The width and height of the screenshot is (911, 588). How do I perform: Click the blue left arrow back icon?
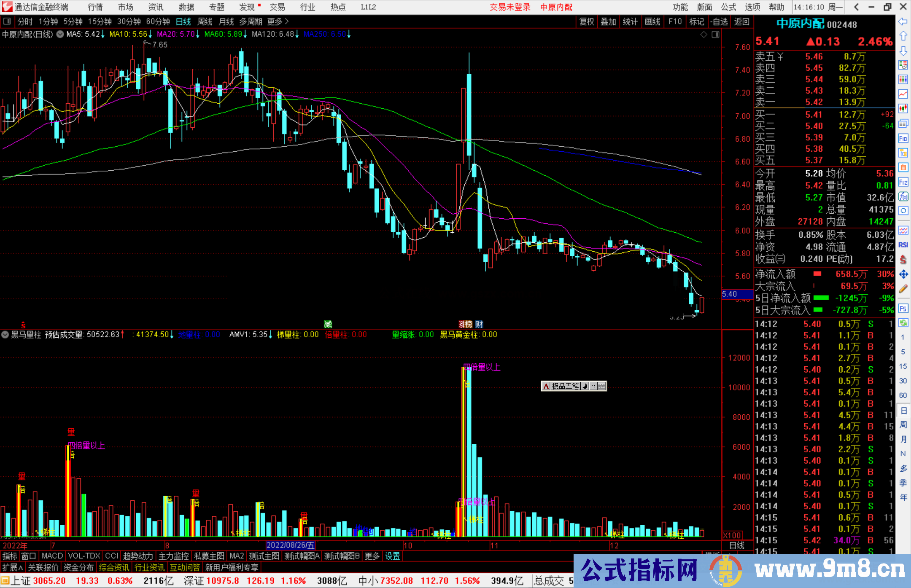[x=903, y=21]
